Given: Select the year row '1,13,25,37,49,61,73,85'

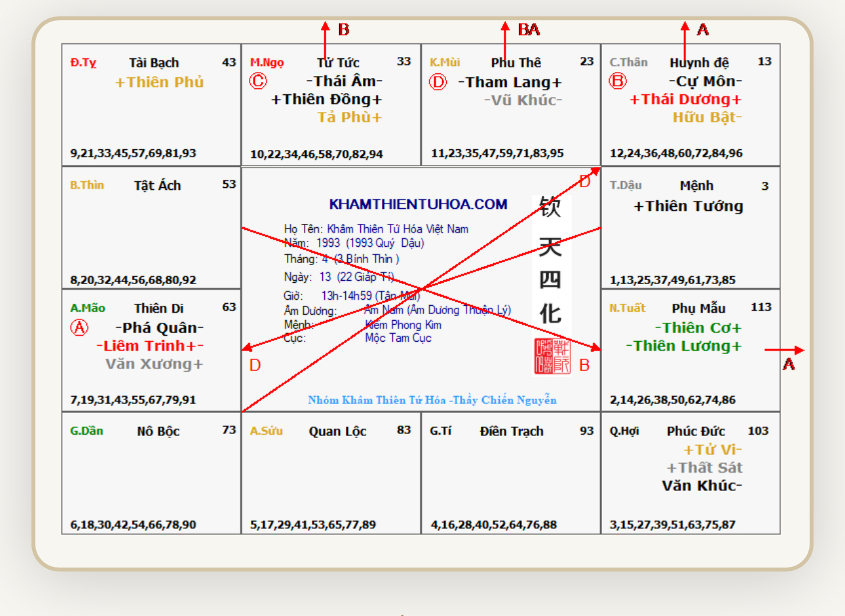Looking at the screenshot, I should (672, 280).
